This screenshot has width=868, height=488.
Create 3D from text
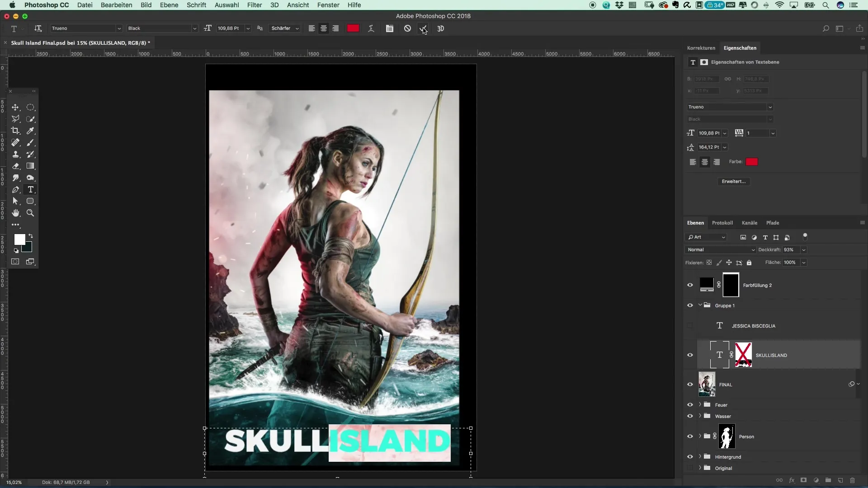pos(440,28)
